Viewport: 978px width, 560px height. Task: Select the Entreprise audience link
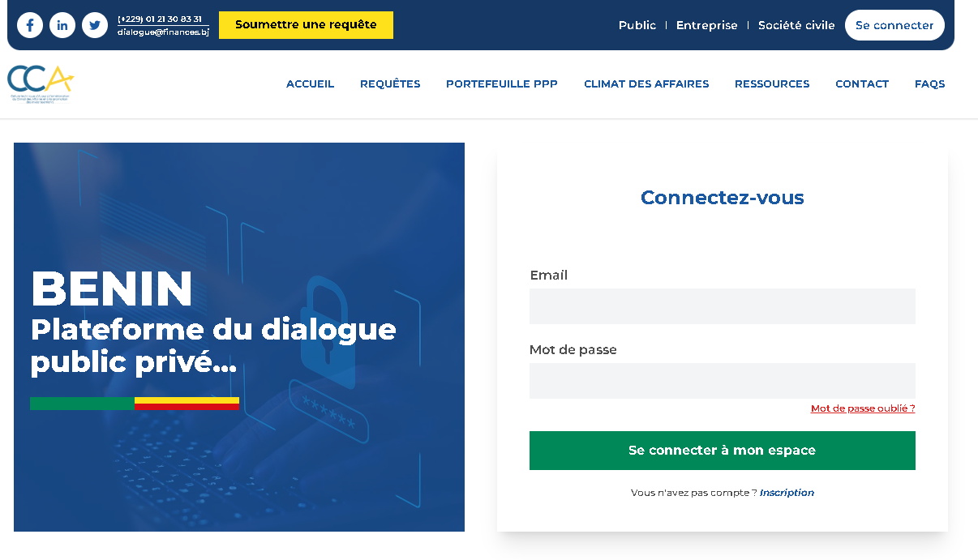[706, 25]
